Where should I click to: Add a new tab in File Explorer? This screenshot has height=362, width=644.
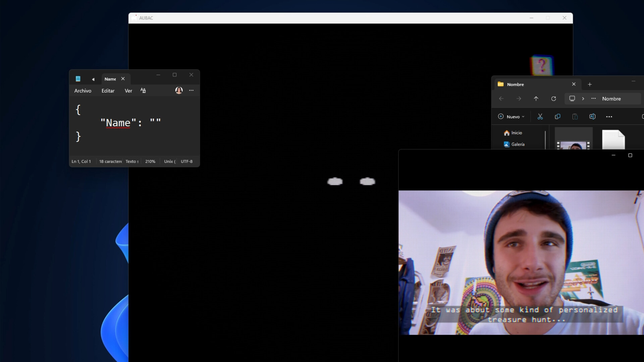[590, 84]
